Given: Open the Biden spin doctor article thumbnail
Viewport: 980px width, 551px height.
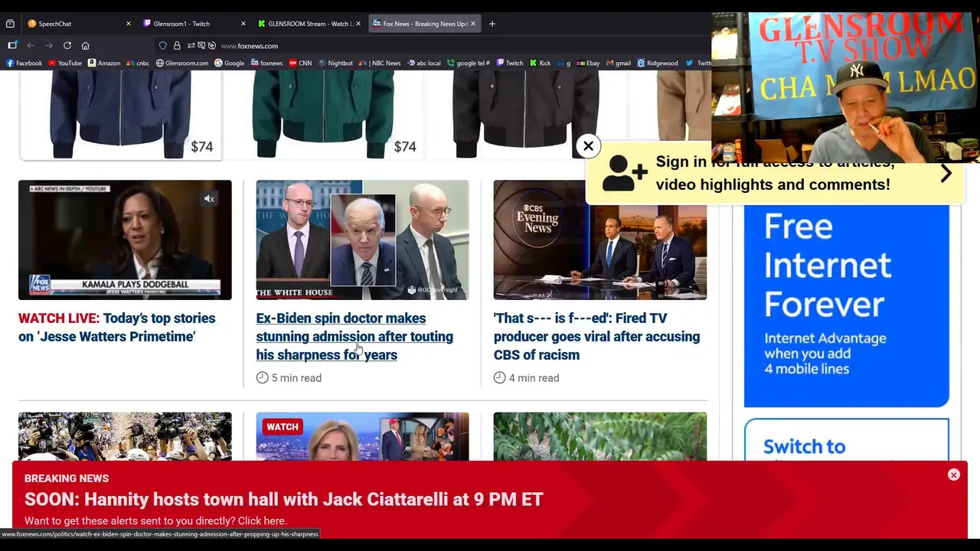Looking at the screenshot, I should point(362,240).
